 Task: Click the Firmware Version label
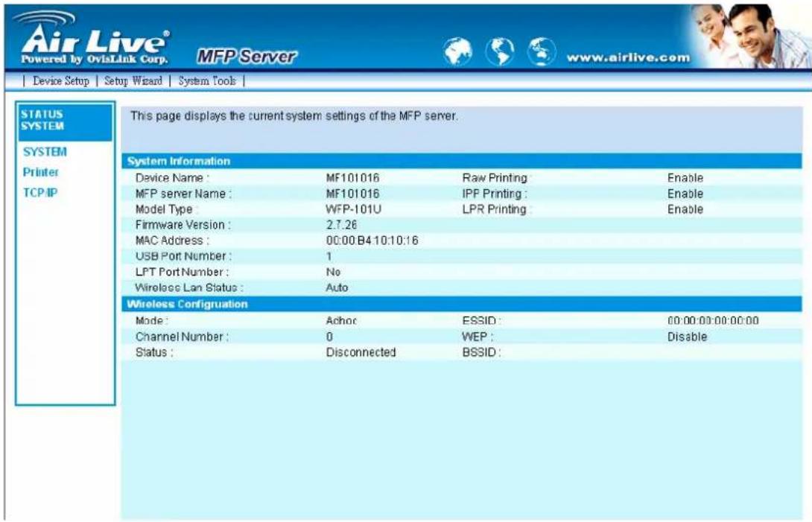[x=183, y=226]
